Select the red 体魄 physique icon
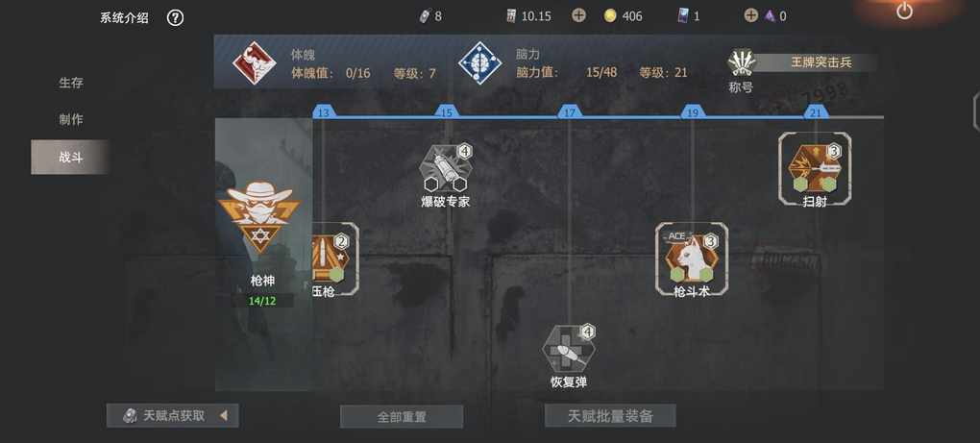This screenshot has height=443, width=980. tap(255, 63)
